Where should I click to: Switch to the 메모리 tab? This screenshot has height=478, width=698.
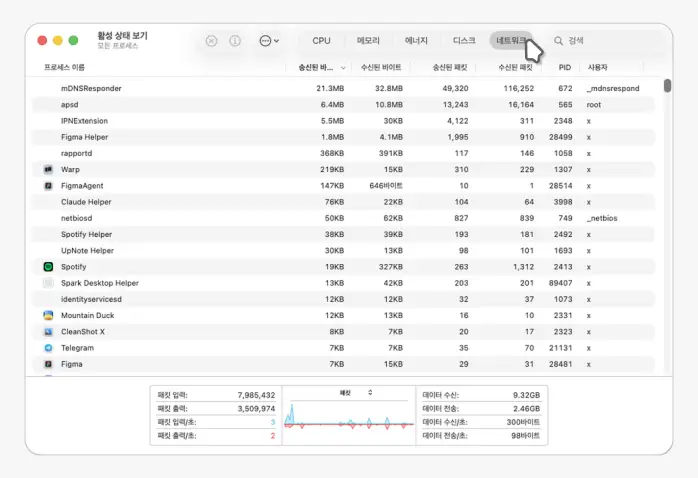coord(368,41)
